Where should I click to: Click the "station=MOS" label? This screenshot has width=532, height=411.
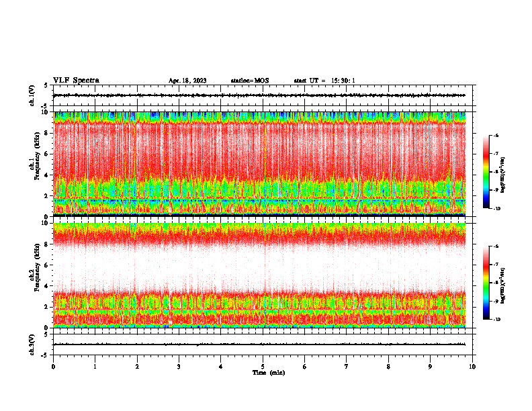pyautogui.click(x=250, y=81)
